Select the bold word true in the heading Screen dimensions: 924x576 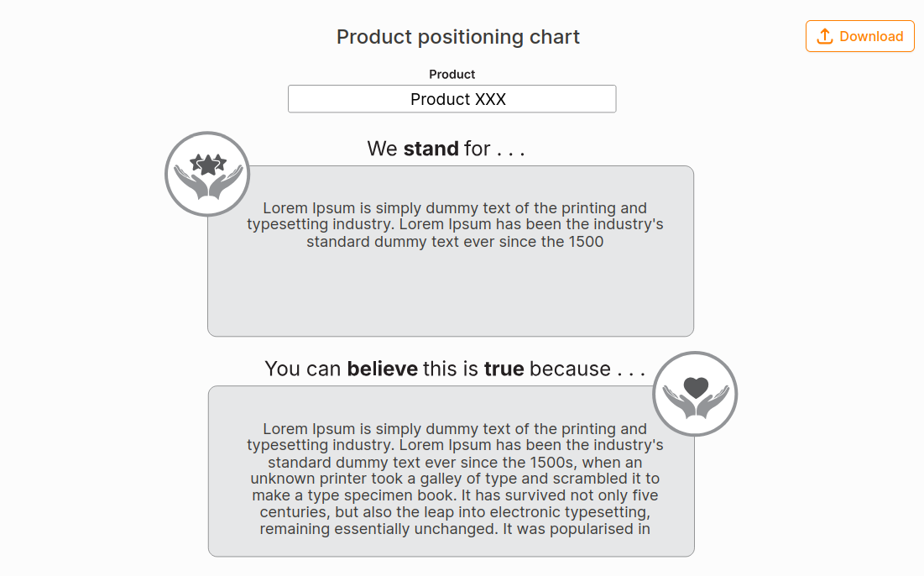tap(504, 368)
